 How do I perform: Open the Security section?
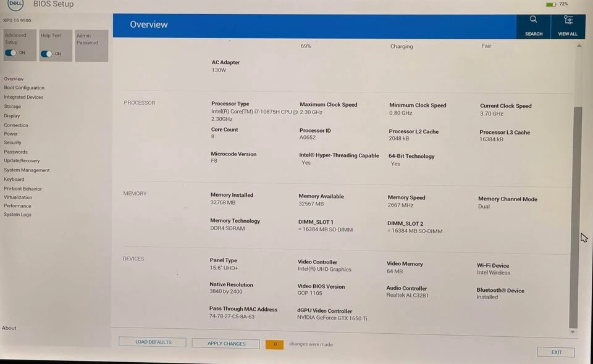[x=12, y=143]
